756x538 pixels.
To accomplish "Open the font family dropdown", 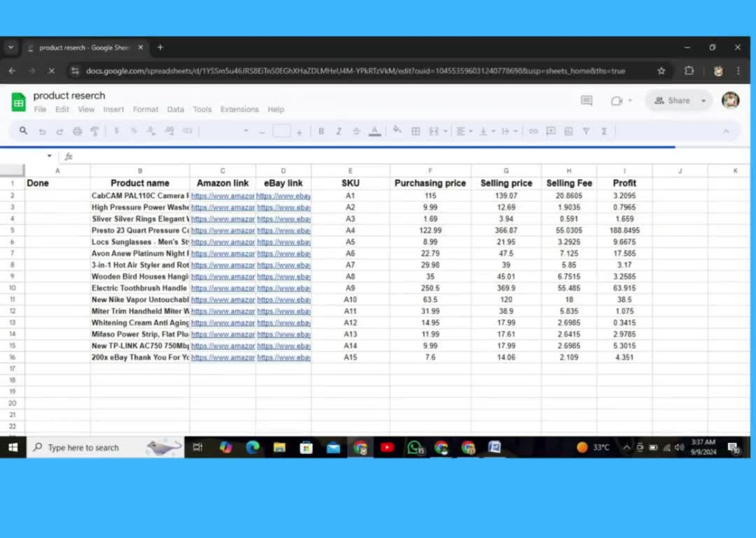I will tap(227, 131).
